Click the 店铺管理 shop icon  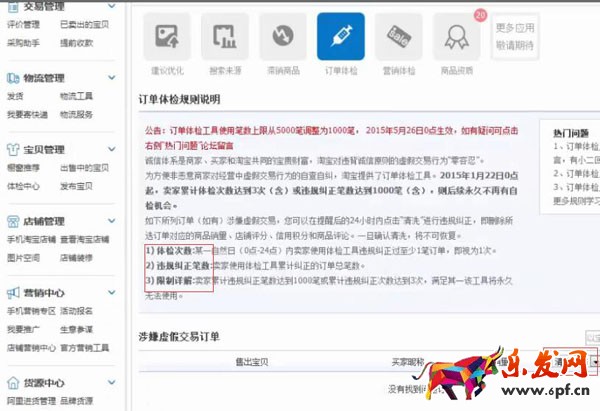13,221
